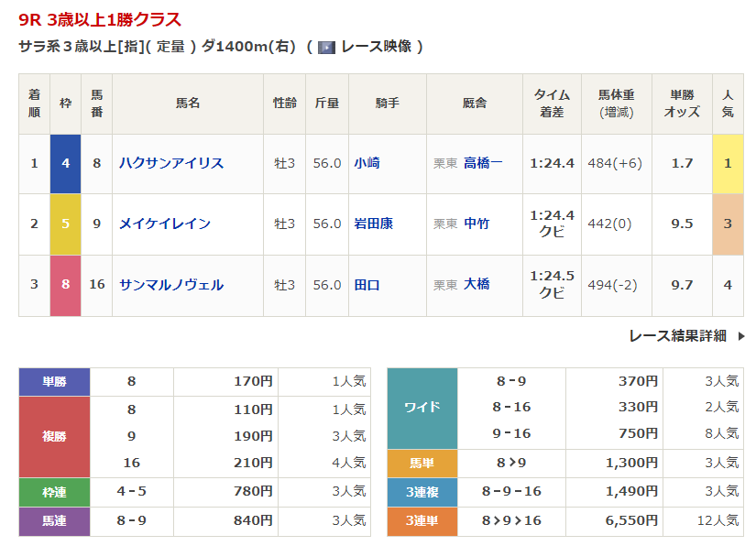The image size is (756, 546).
Task: Open jockey 小崎 profile
Action: pos(367,163)
